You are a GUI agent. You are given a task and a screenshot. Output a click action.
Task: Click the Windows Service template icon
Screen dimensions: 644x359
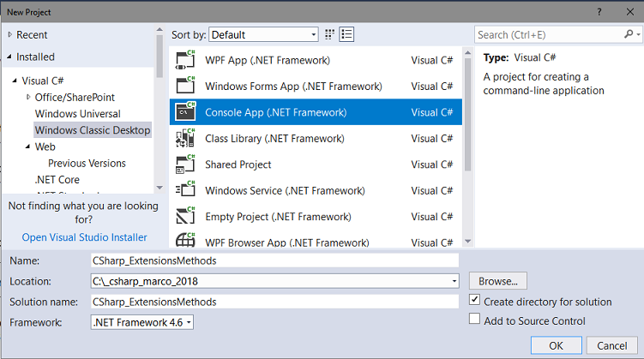185,190
